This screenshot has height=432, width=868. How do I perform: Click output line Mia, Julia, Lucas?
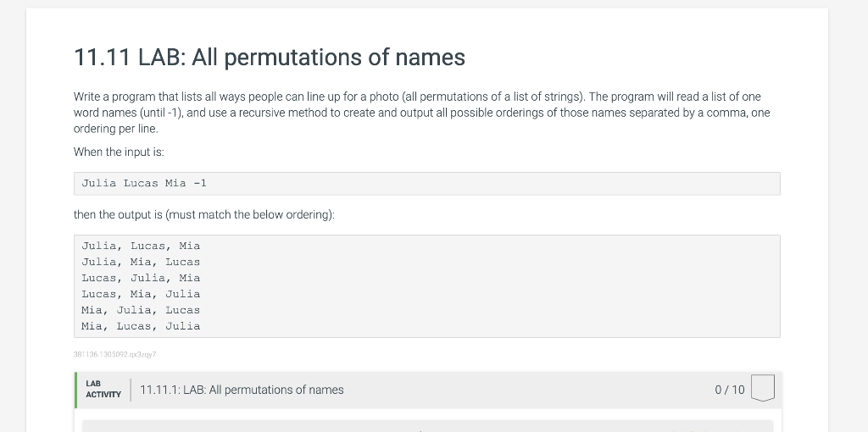point(141,310)
